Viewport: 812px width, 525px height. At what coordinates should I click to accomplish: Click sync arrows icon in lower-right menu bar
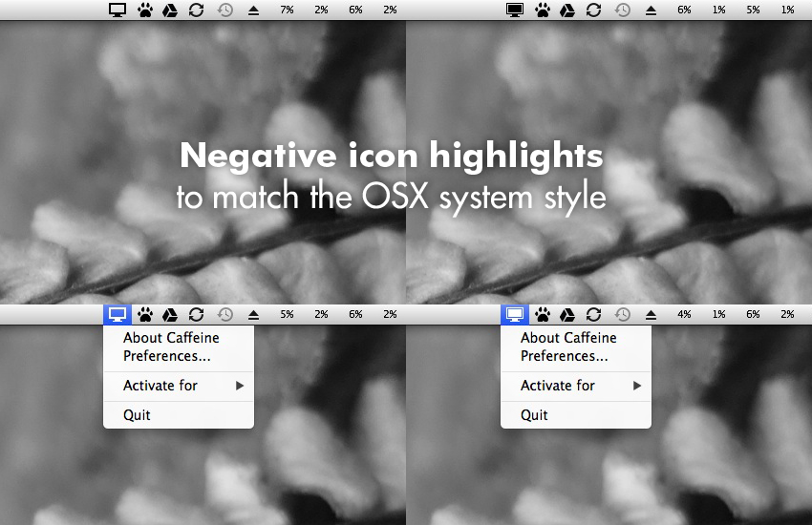click(x=593, y=314)
